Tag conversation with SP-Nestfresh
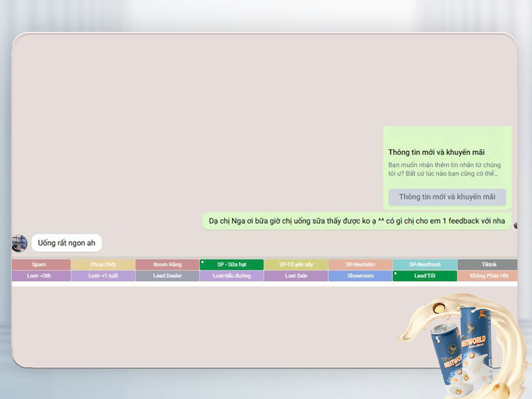Viewport: 532px width, 399px height. coord(425,265)
